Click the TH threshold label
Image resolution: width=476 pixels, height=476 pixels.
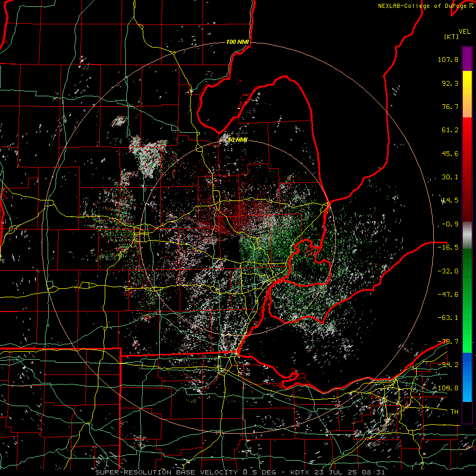(x=454, y=411)
